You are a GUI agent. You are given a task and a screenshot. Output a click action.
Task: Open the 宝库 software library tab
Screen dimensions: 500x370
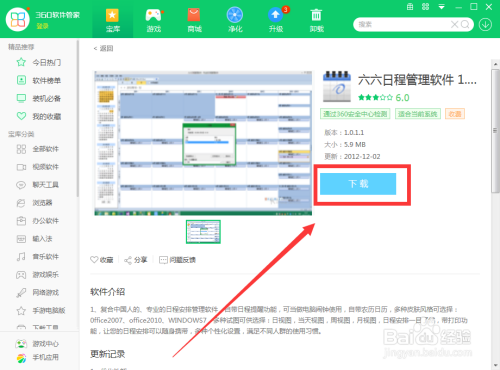113,20
